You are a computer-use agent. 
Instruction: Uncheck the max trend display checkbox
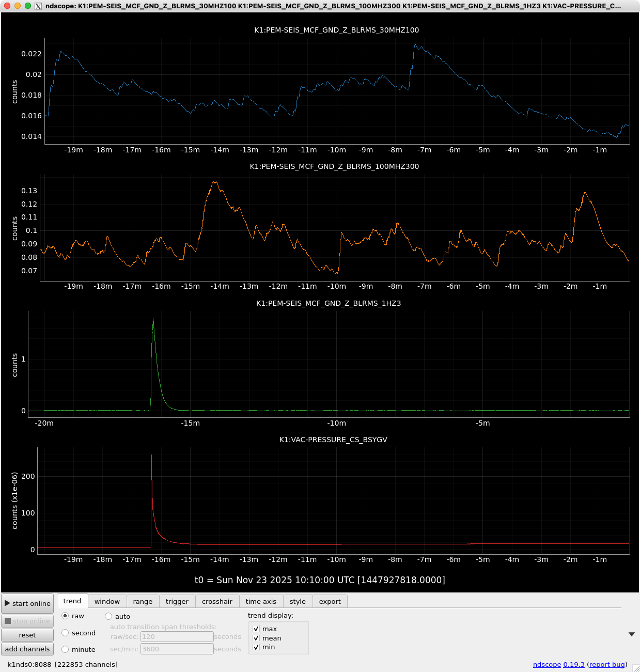256,629
